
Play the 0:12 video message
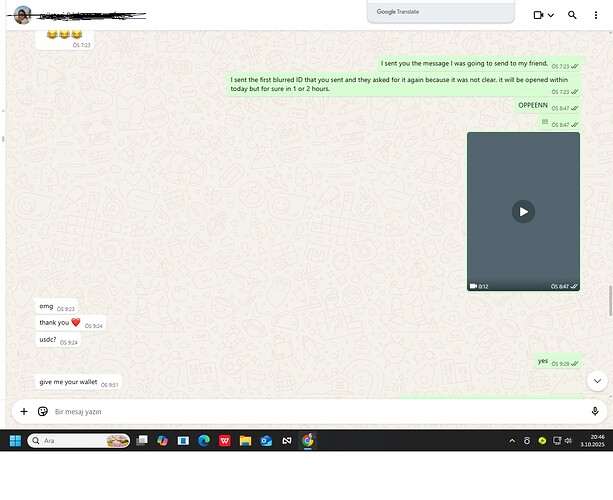523,211
